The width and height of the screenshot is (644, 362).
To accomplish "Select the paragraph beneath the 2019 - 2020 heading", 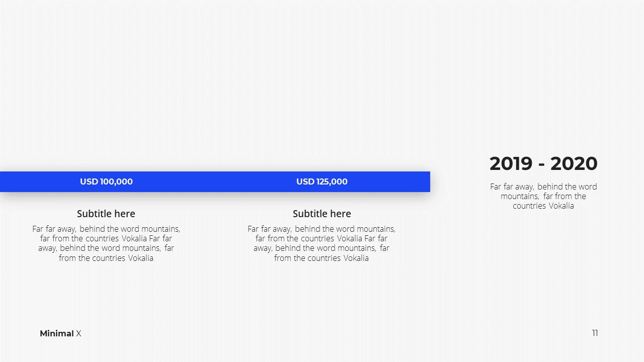I will (x=543, y=196).
